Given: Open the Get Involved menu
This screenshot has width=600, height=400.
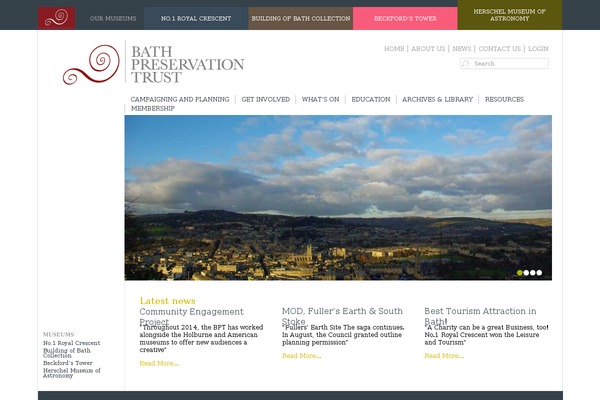Looking at the screenshot, I should 266,100.
